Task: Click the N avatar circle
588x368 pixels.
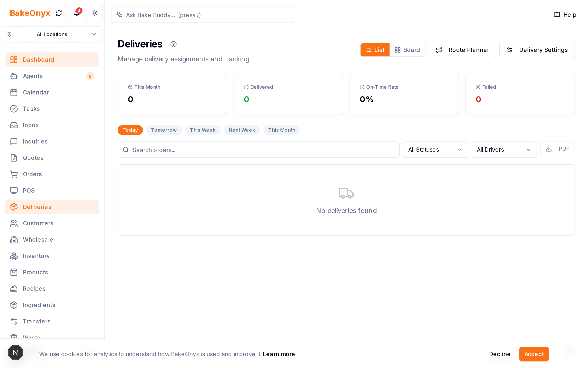Action: [16, 352]
